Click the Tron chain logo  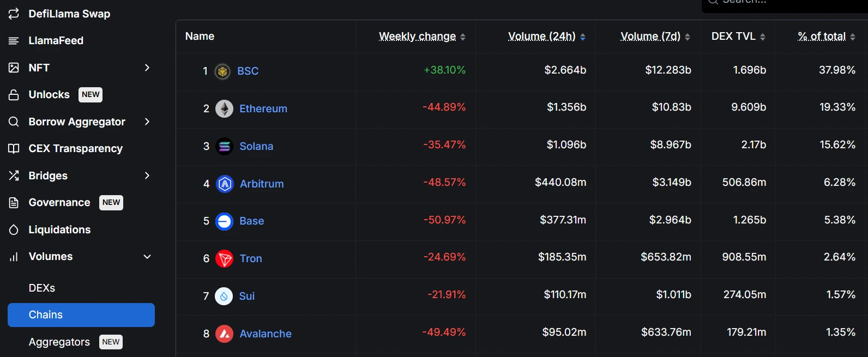pyautogui.click(x=224, y=259)
